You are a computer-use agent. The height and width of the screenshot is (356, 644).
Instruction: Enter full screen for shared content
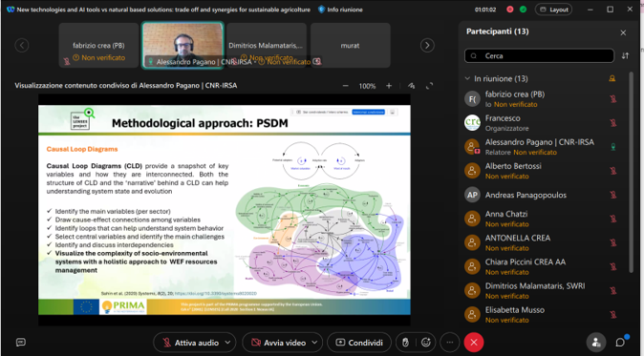coord(429,86)
